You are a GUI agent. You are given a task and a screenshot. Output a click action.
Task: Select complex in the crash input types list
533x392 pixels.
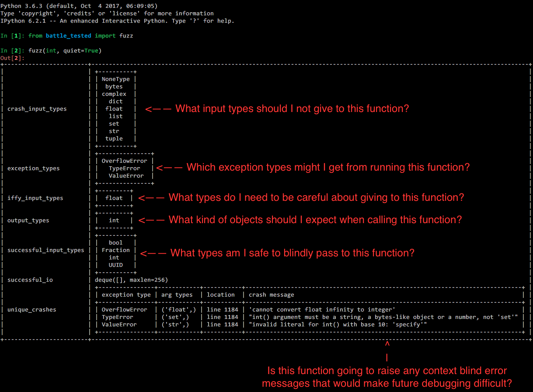(x=114, y=94)
